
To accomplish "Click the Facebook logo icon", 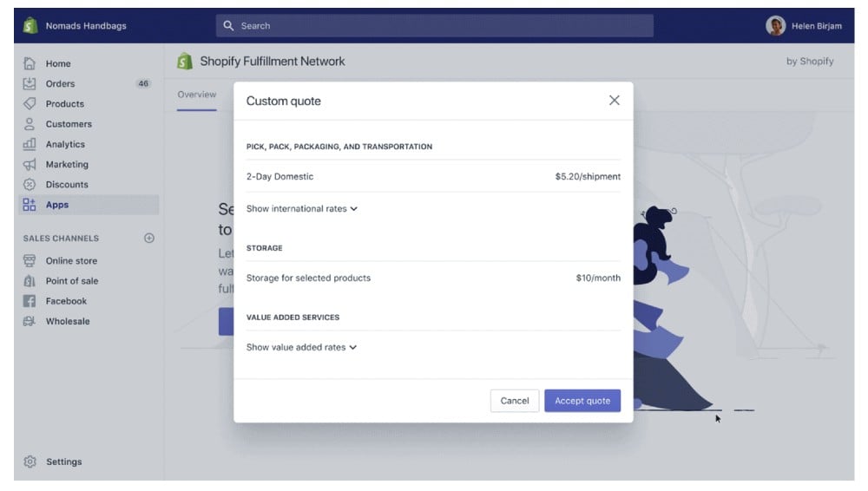I will (x=30, y=301).
